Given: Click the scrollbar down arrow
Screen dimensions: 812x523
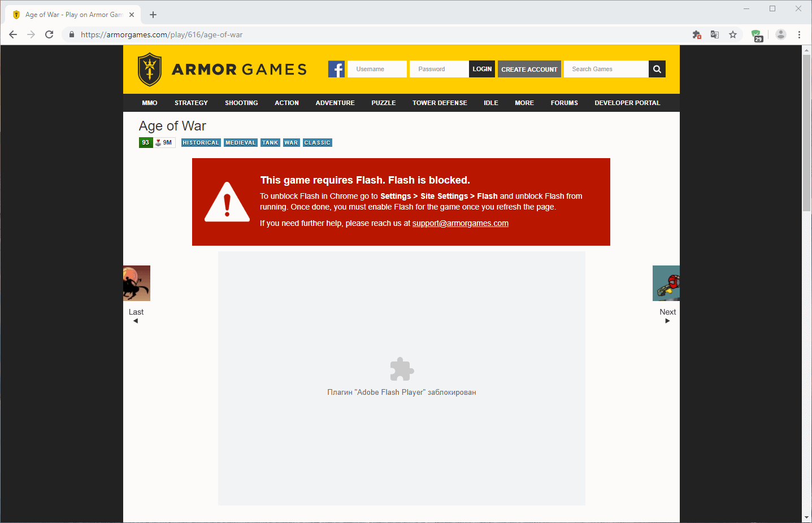Looking at the screenshot, I should coord(807,518).
